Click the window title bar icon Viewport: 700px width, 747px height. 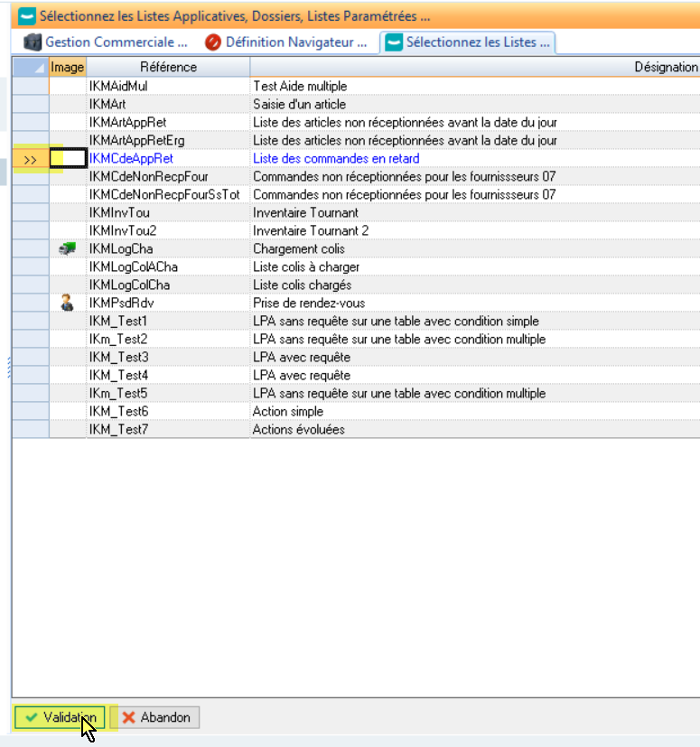(x=29, y=15)
